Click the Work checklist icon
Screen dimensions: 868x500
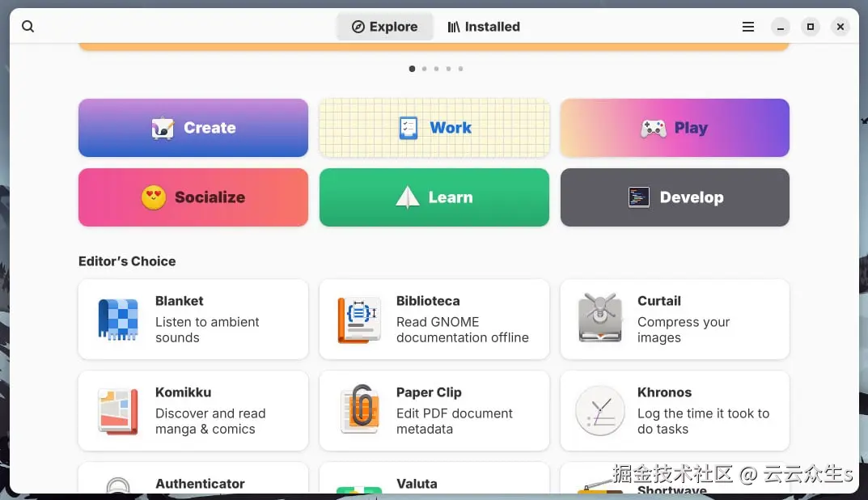pyautogui.click(x=409, y=128)
